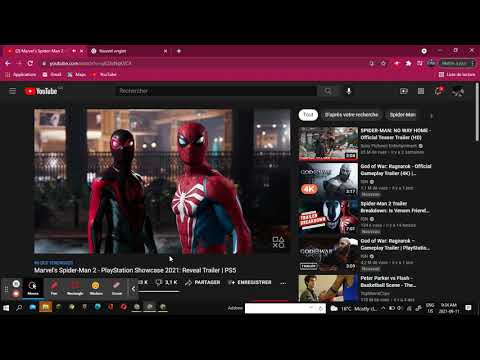Click the Spider-Man 2 video player
Image resolution: width=480 pixels, height=360 pixels.
(162, 182)
